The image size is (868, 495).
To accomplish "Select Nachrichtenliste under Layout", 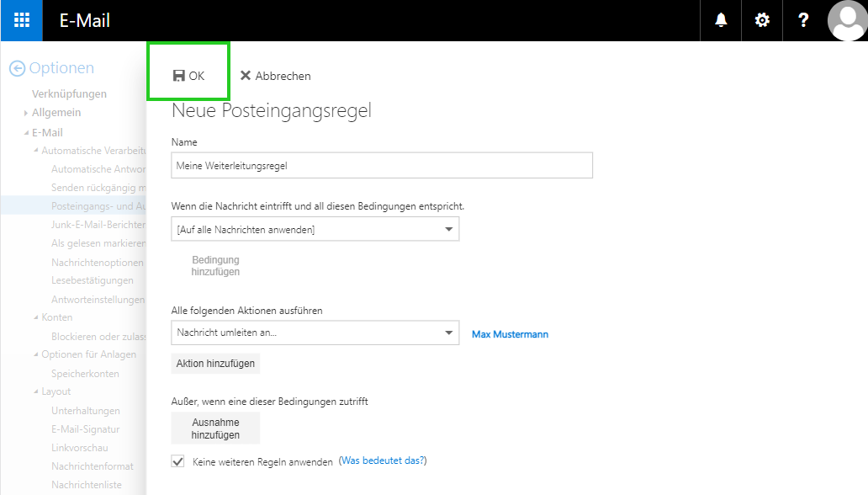I will [x=87, y=485].
